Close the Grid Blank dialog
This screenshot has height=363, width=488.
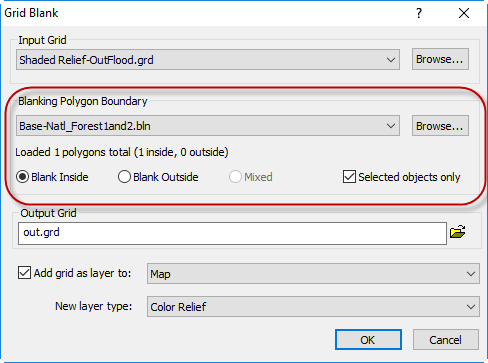464,13
